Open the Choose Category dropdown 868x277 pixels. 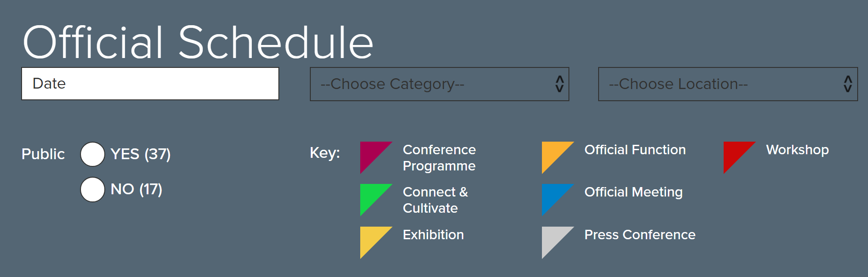tap(439, 84)
